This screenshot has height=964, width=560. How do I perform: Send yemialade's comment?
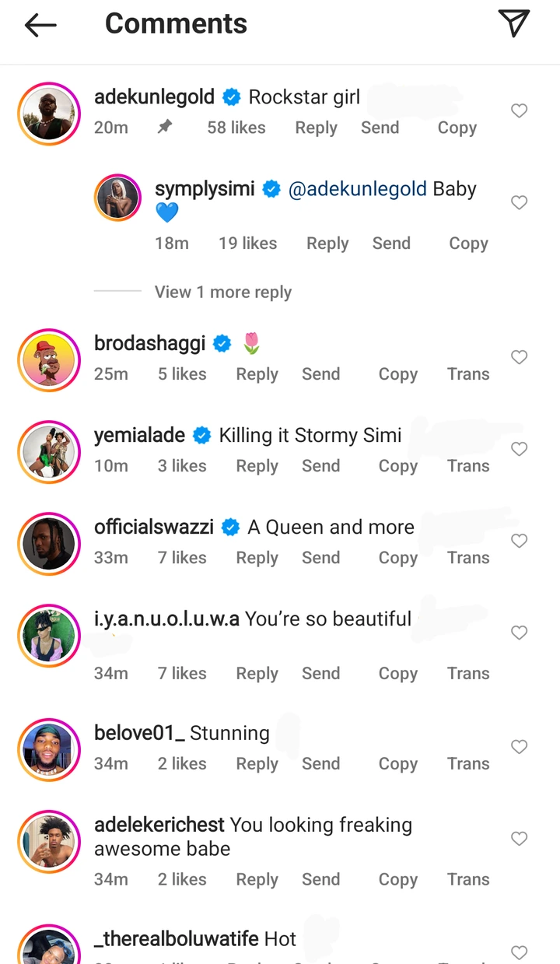320,466
